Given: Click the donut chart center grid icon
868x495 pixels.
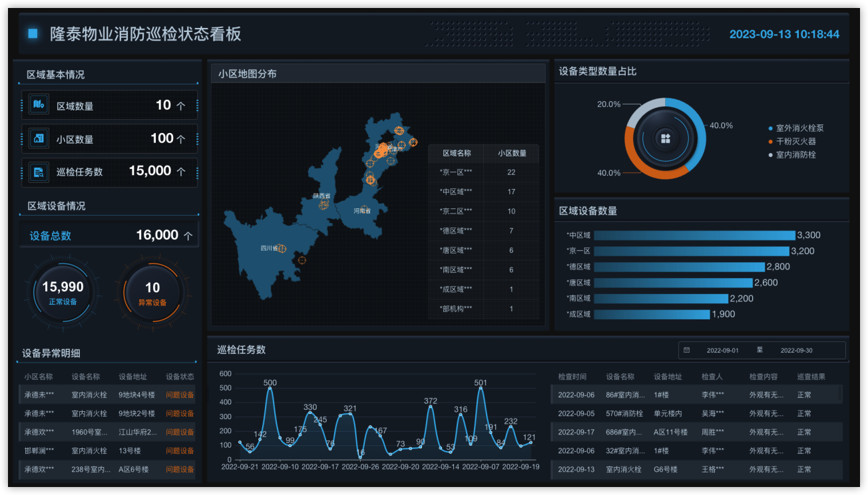Looking at the screenshot, I should coord(665,138).
